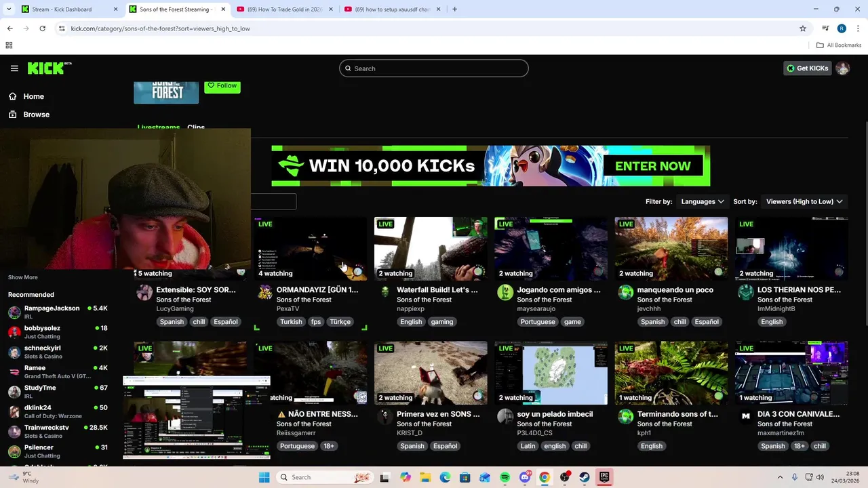Screen dimensions: 868x488
Task: Show hidden system tray icons
Action: (x=780, y=477)
